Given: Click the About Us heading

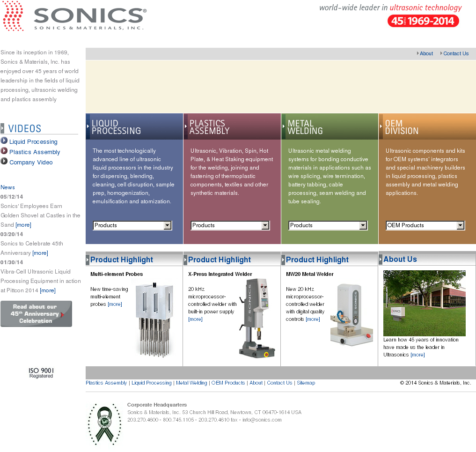Looking at the screenshot, I should (400, 259).
